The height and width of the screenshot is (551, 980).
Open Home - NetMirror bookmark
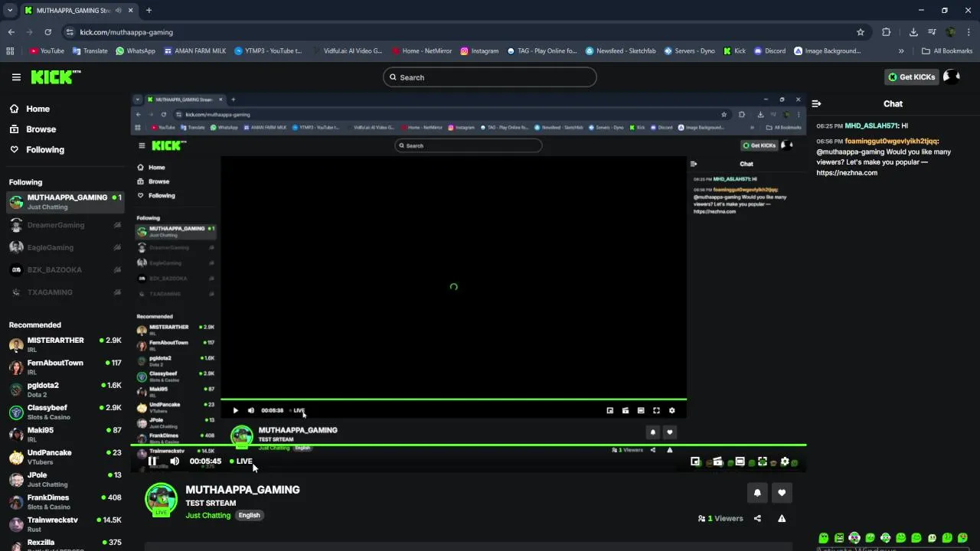click(421, 51)
